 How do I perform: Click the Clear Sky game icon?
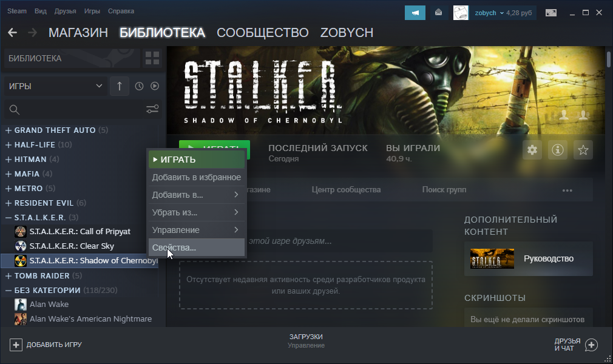pyautogui.click(x=20, y=246)
